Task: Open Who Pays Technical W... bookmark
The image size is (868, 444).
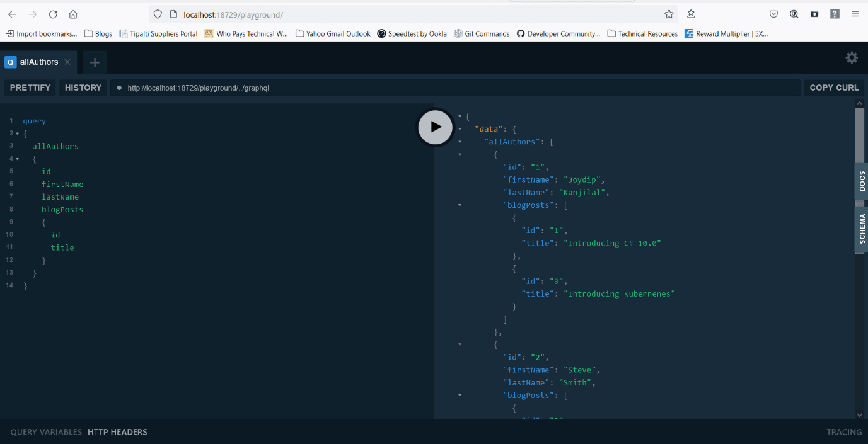Action: click(246, 34)
